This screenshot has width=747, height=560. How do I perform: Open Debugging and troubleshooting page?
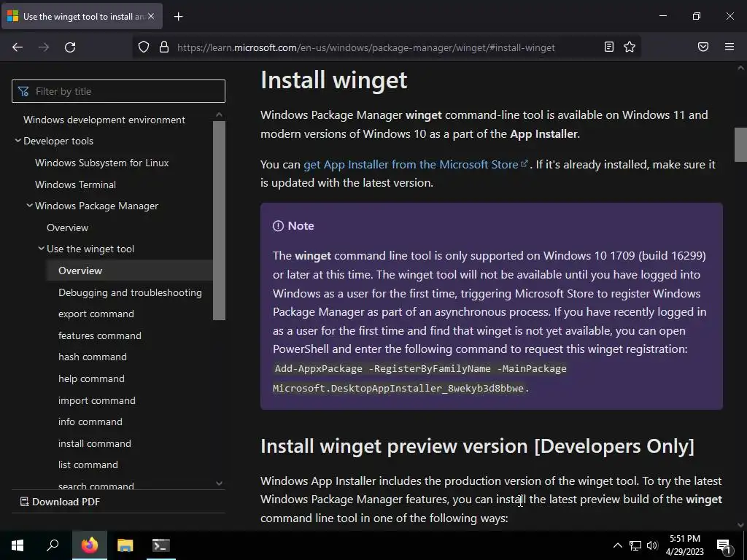(130, 292)
